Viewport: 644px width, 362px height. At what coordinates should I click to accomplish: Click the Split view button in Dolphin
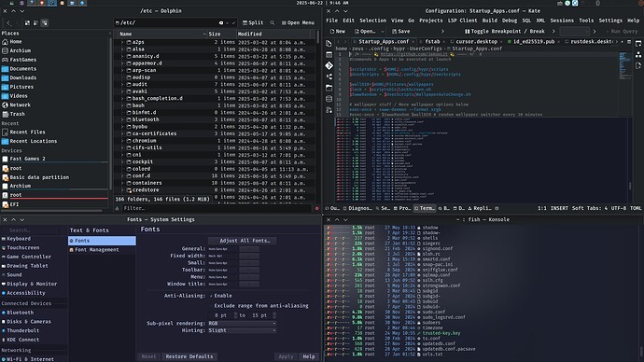[253, 22]
